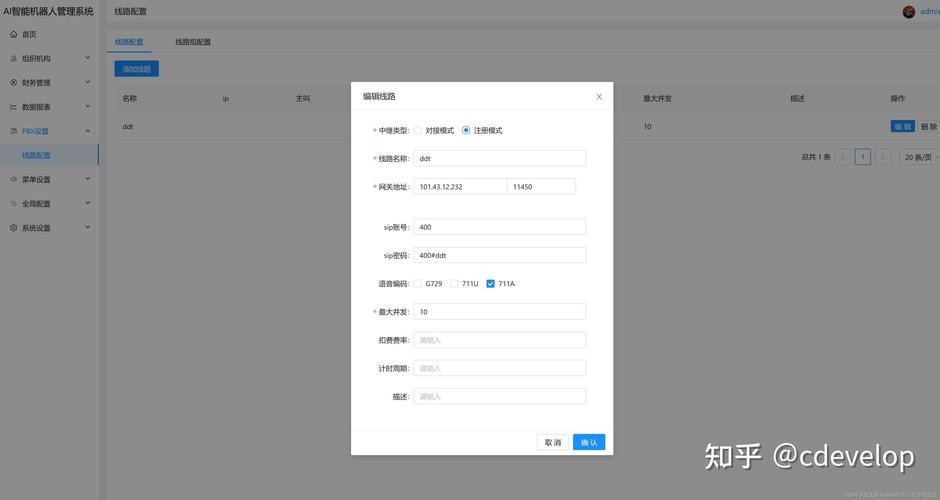940x500 pixels.
Task: Open the 数据报表 menu label
Action: [36, 107]
